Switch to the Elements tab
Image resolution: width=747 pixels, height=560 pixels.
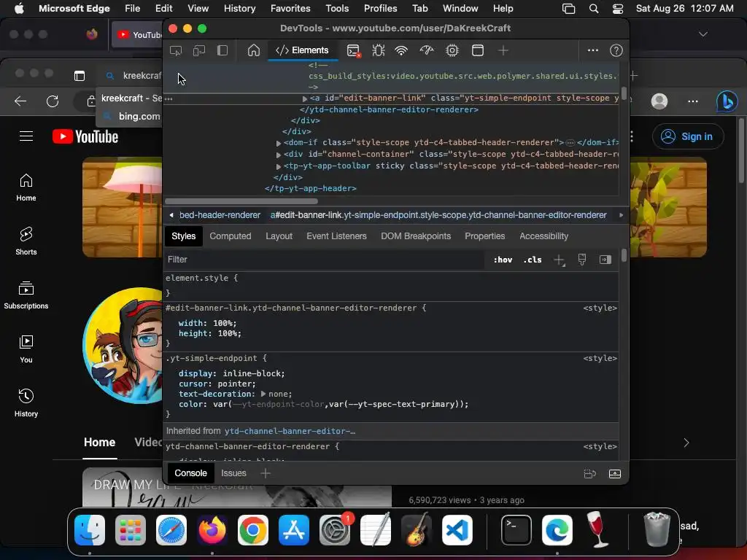click(x=302, y=50)
